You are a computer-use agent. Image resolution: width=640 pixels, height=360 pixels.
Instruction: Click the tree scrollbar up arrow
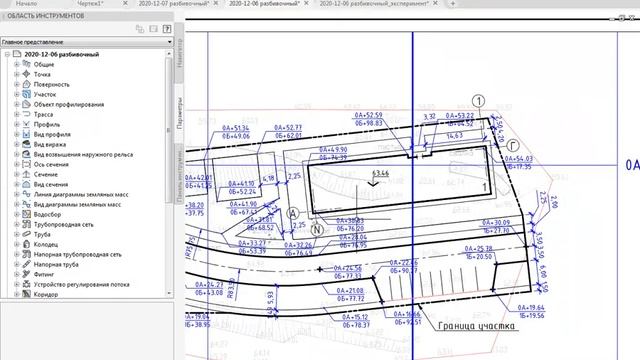point(169,54)
